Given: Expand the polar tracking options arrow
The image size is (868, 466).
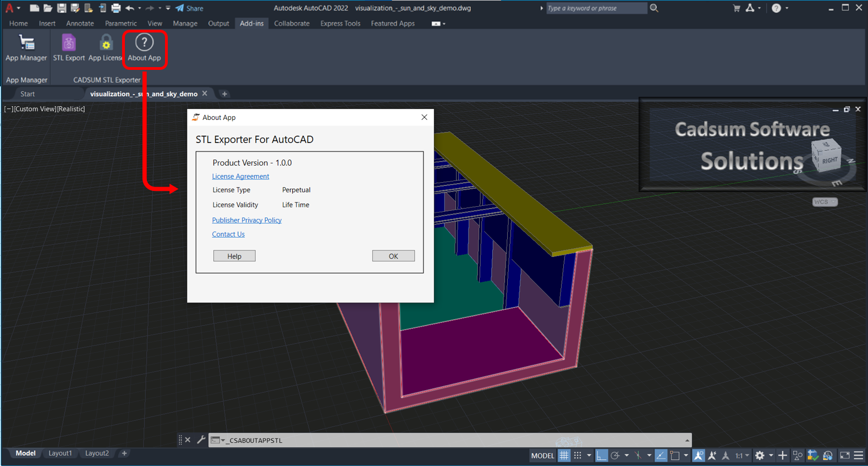Looking at the screenshot, I should (627, 456).
